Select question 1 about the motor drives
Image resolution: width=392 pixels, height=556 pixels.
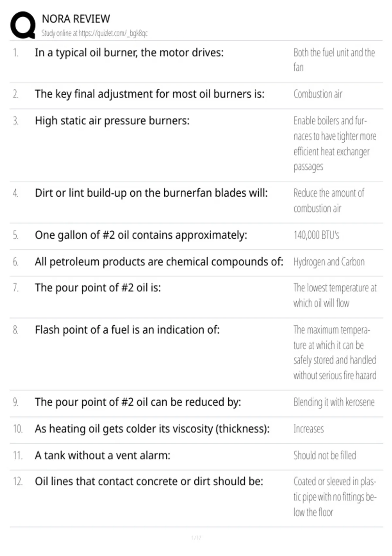129,53
